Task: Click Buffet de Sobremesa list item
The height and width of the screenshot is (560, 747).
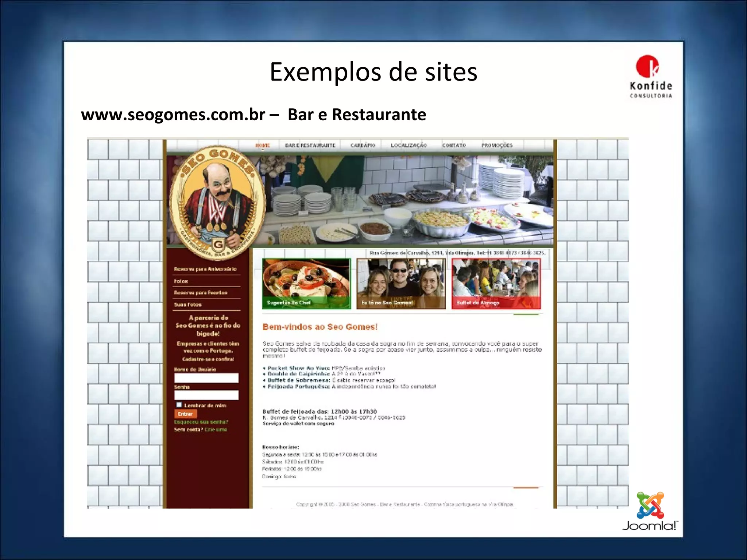Action: (329, 380)
